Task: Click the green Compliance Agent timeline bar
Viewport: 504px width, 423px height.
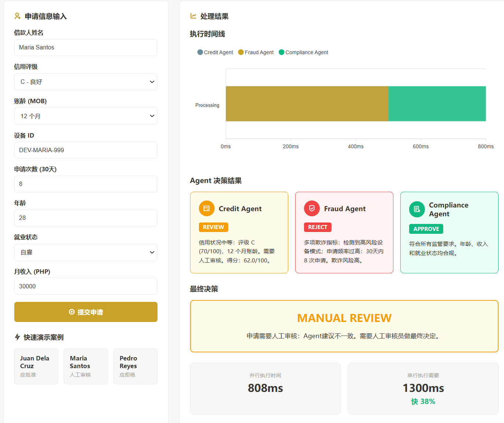Action: pyautogui.click(x=437, y=104)
